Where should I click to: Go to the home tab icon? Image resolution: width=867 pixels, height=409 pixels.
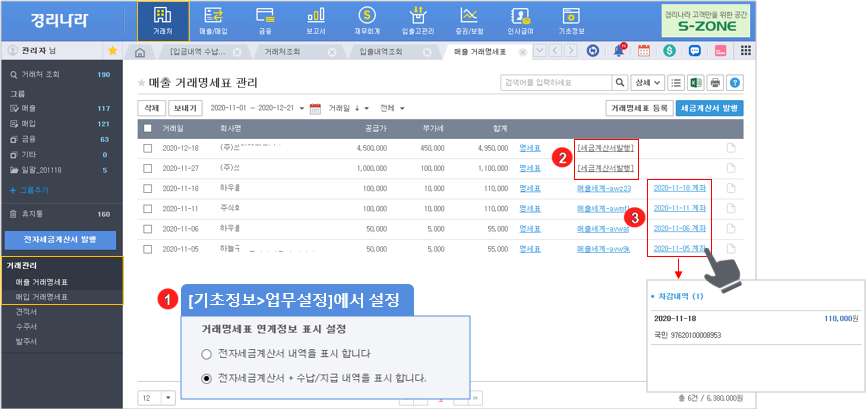point(139,53)
